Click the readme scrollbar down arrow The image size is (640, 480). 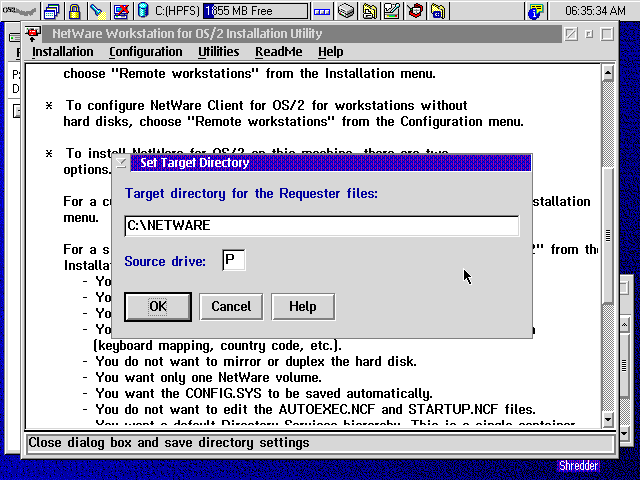coord(608,419)
